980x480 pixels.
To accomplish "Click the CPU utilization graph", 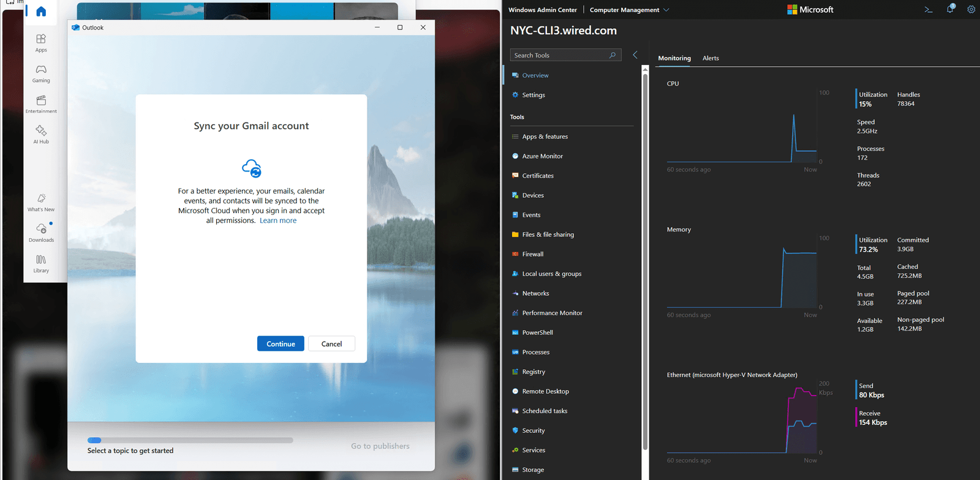I will (742, 126).
